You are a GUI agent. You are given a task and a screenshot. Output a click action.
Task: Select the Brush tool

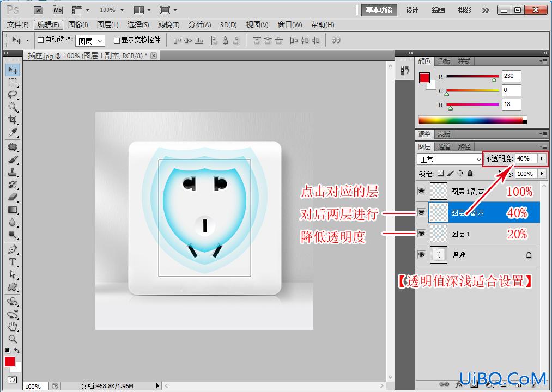13,160
